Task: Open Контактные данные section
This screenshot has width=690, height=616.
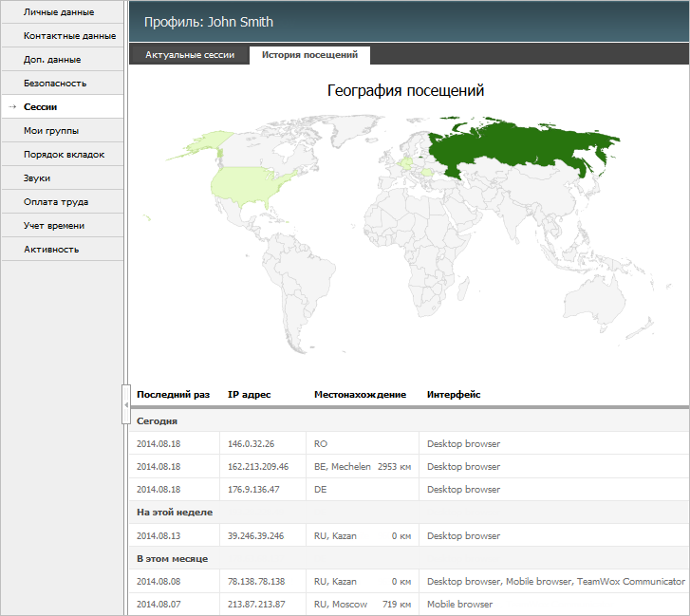Action: tap(63, 36)
